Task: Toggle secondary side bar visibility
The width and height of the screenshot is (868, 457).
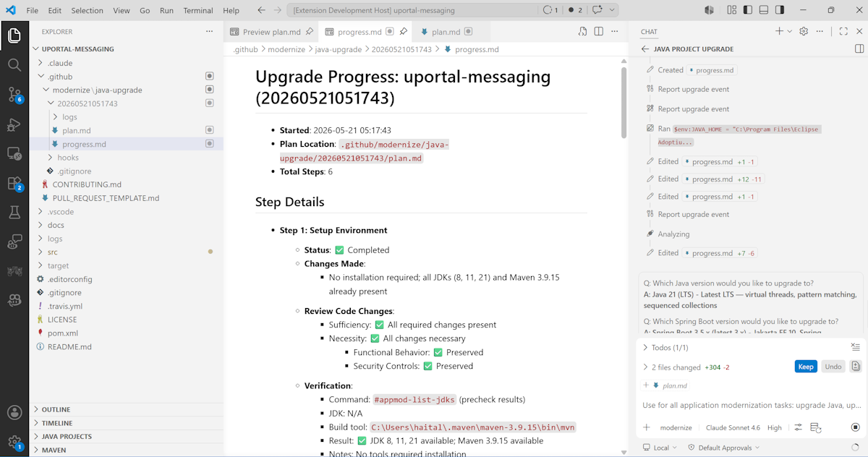Action: (780, 10)
